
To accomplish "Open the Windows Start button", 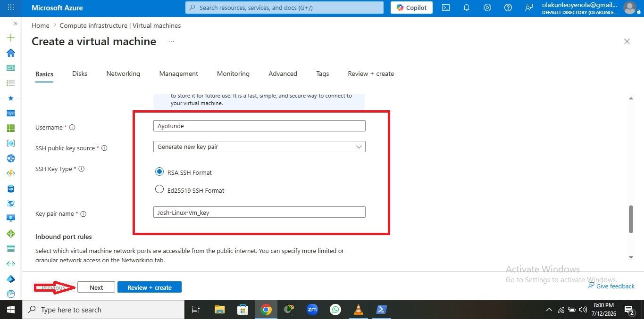I will click(10, 310).
